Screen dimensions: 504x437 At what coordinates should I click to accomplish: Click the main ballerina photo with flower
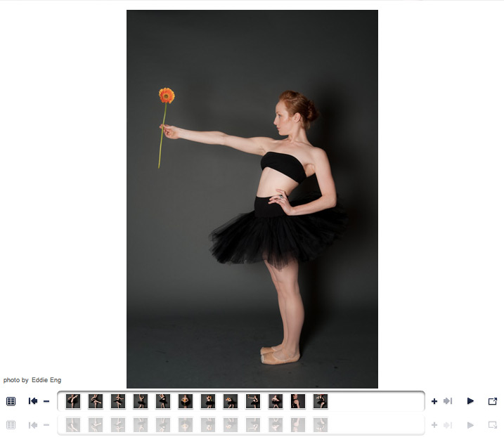252,199
